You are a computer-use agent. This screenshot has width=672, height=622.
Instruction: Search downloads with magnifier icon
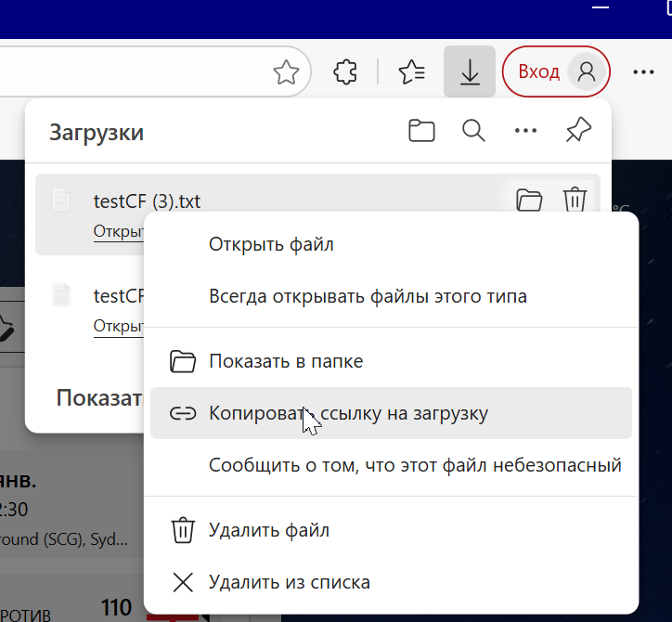(x=473, y=130)
